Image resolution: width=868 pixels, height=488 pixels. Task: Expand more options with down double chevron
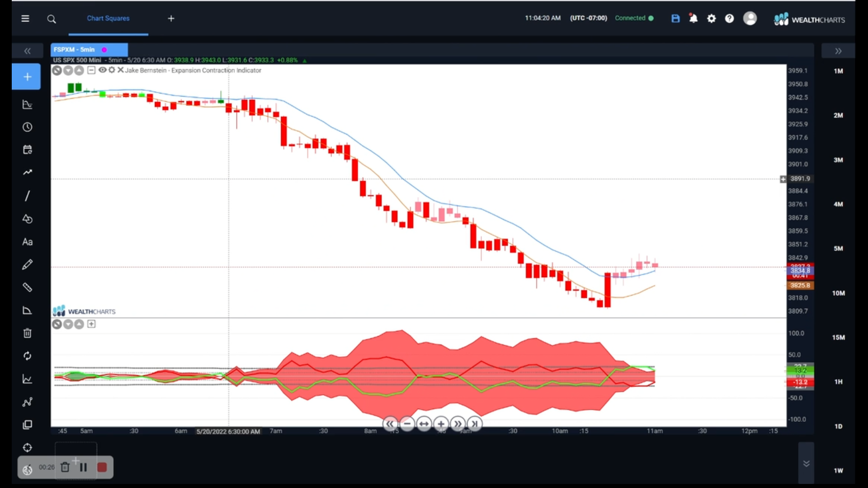pos(806,464)
